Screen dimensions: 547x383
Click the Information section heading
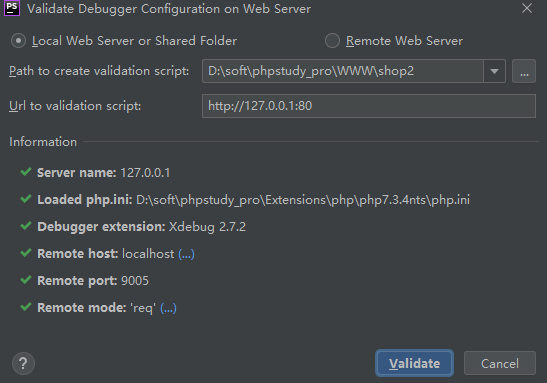click(x=43, y=142)
